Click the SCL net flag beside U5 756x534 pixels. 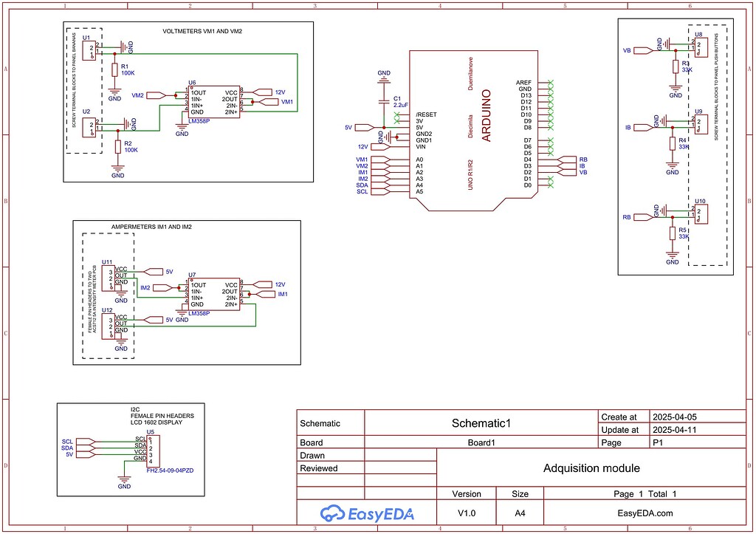(86, 442)
